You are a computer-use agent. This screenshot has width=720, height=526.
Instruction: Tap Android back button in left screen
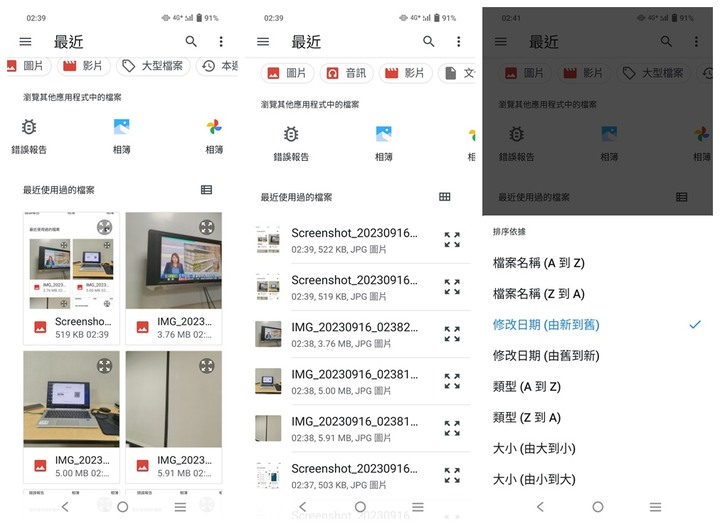(65, 507)
